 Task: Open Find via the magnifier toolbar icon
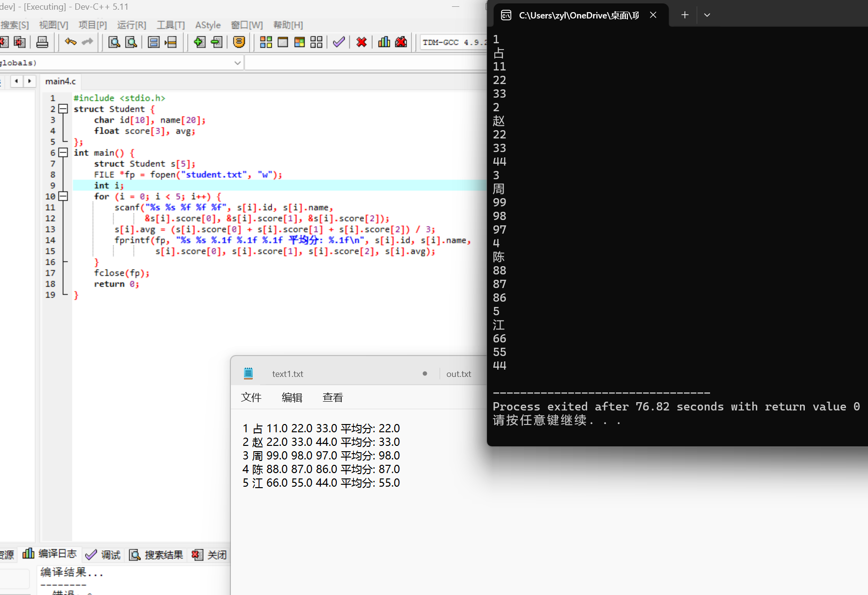click(114, 42)
